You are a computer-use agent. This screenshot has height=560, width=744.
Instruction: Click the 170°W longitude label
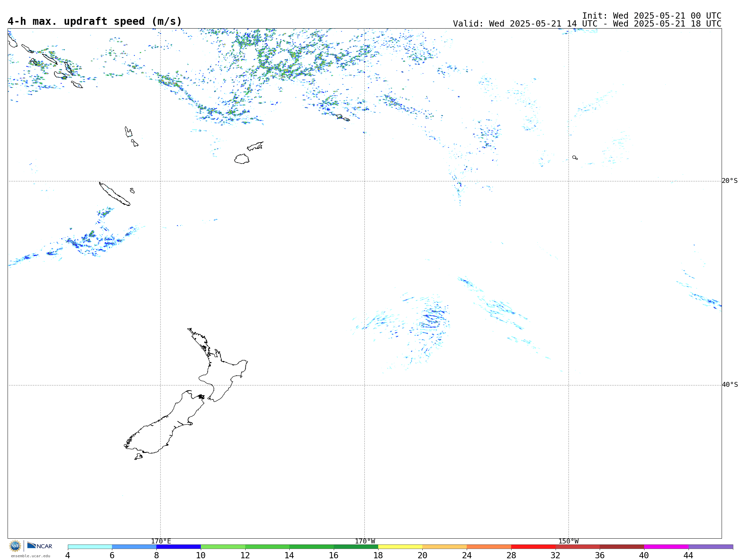365,541
